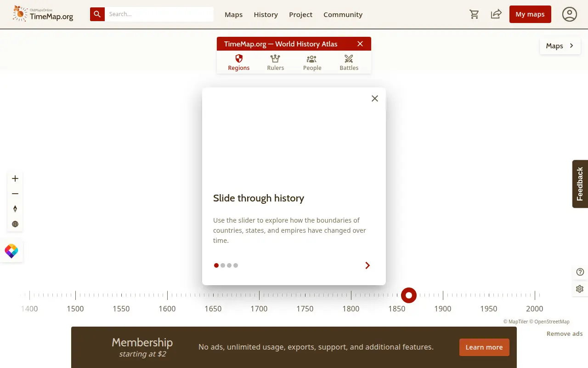The image size is (588, 368).
Task: Switch to the People tab
Action: click(312, 63)
